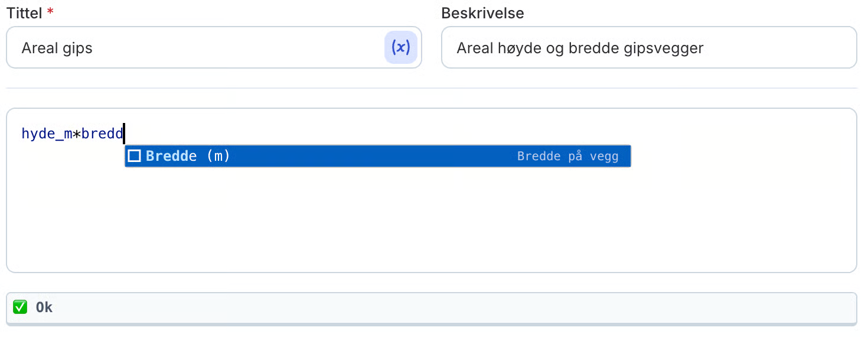Click the green checkmark status icon
The height and width of the screenshot is (337, 868).
[20, 307]
